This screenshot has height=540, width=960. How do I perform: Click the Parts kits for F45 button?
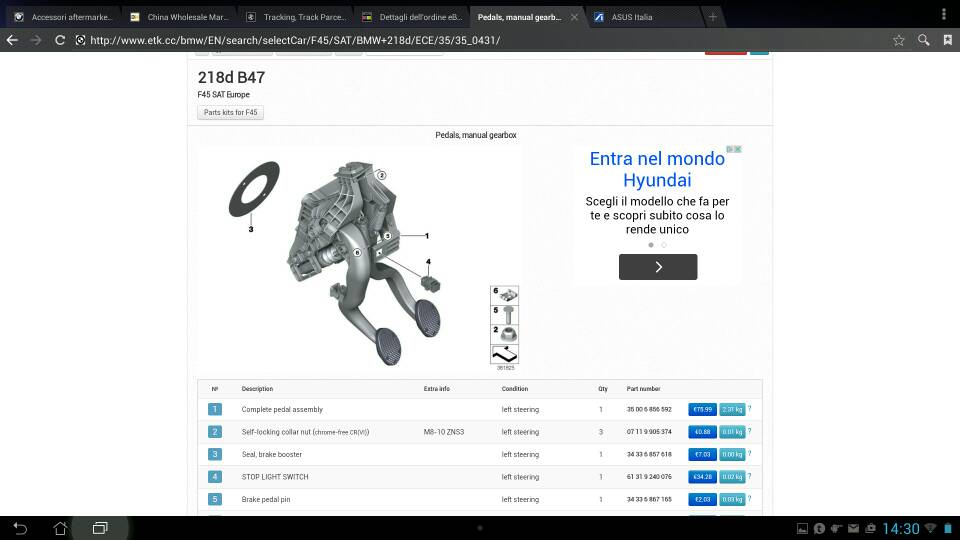(230, 113)
